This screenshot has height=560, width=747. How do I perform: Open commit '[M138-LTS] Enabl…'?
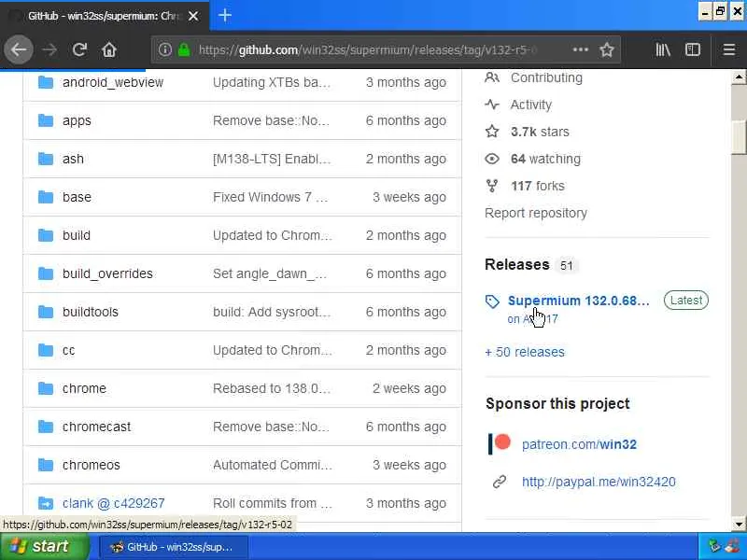[x=272, y=159]
